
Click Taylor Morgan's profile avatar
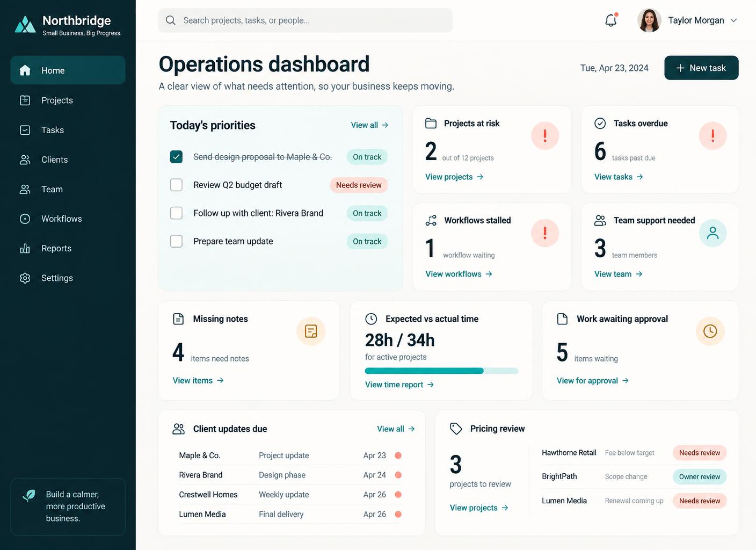pos(649,20)
